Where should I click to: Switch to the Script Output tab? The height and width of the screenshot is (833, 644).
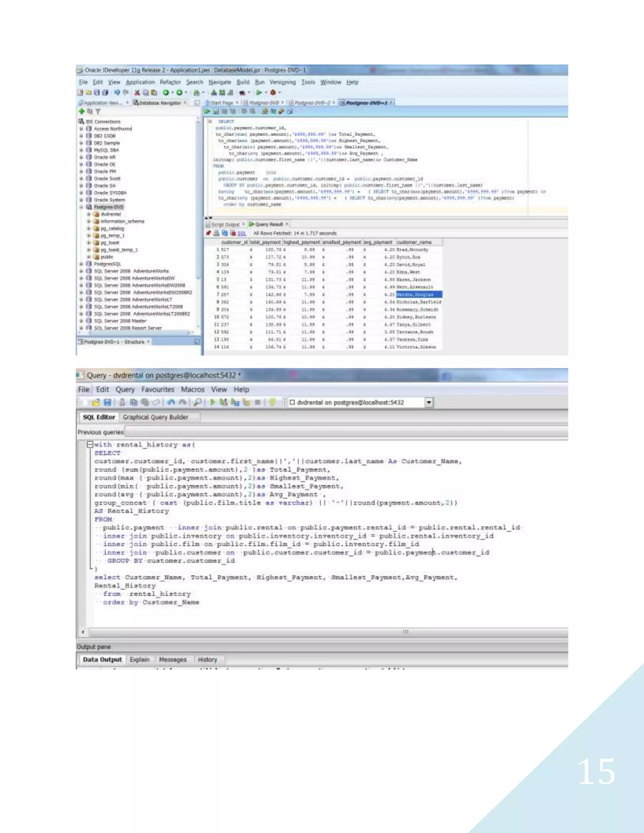coord(225,224)
